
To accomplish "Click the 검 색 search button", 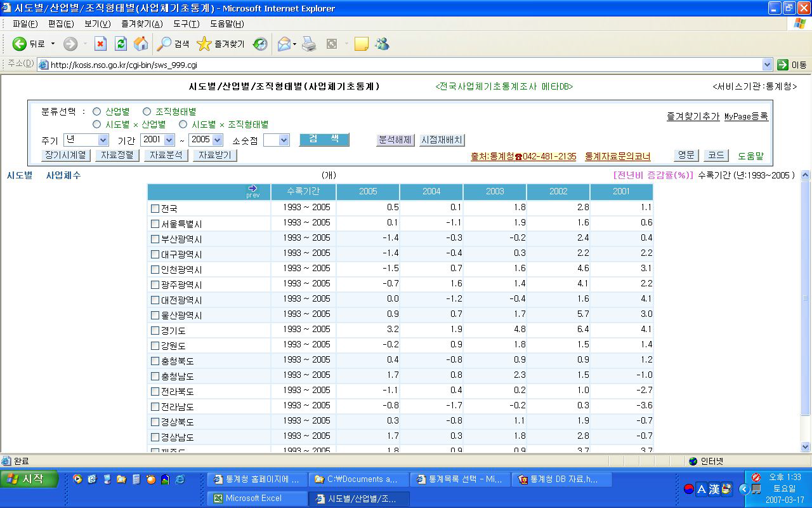I will [x=324, y=139].
